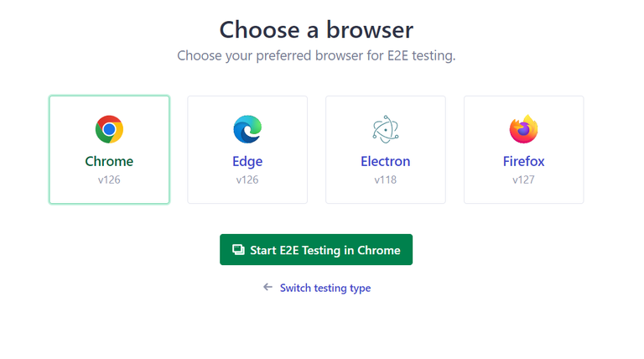Pick the Firefox browser name label
This screenshot has width=644, height=359.
[x=523, y=161]
